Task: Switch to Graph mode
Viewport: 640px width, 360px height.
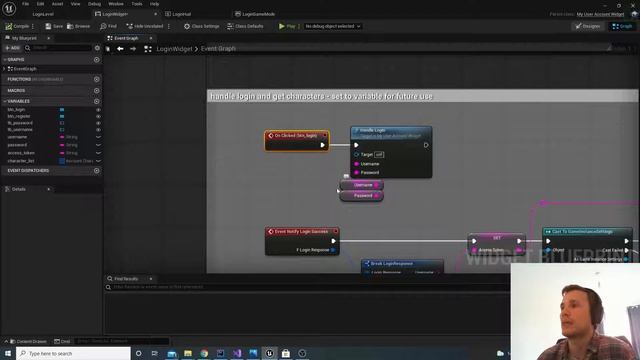Action: (x=622, y=26)
